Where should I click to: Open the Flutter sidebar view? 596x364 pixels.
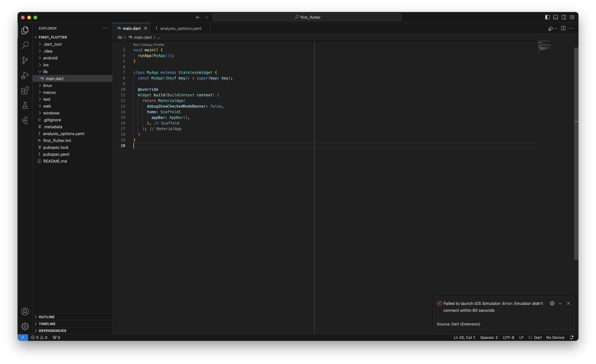click(x=25, y=120)
